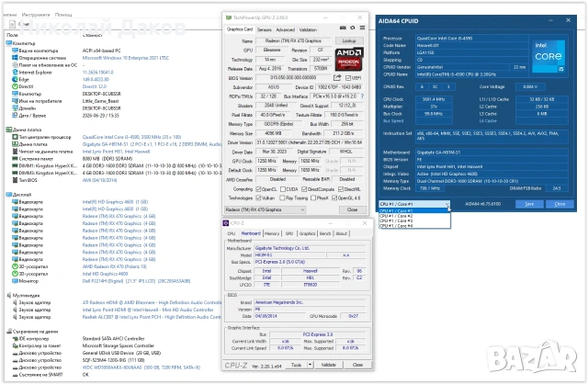Click the Windows icon beside Операционна система
Screen dimensions: 588x384
pyautogui.click(x=15, y=58)
